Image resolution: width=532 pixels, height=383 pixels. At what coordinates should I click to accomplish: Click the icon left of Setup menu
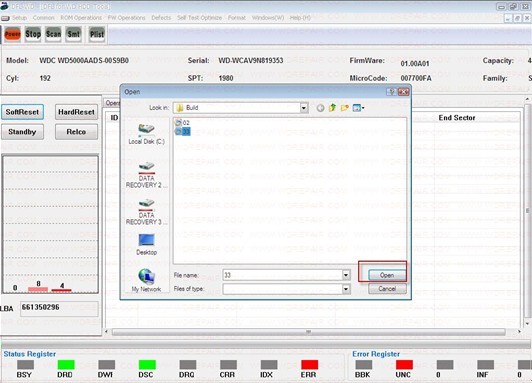point(5,18)
